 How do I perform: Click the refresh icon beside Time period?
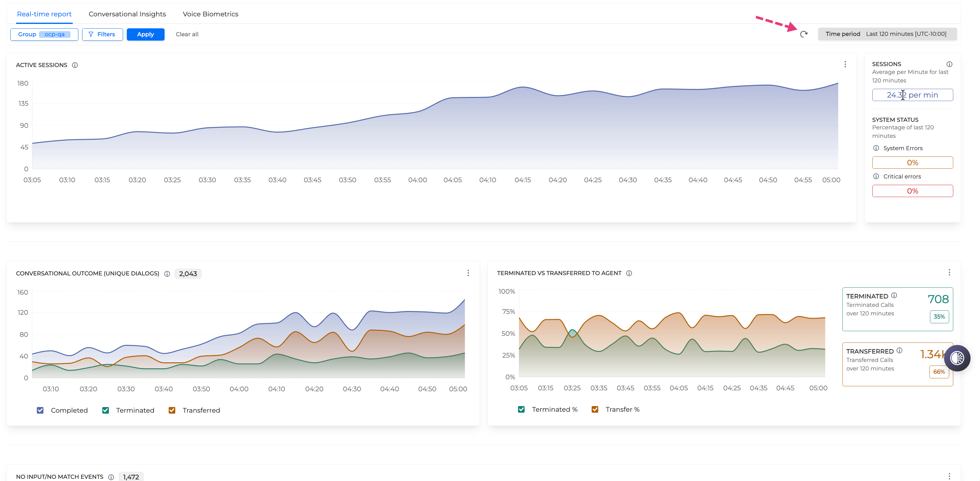coord(803,34)
